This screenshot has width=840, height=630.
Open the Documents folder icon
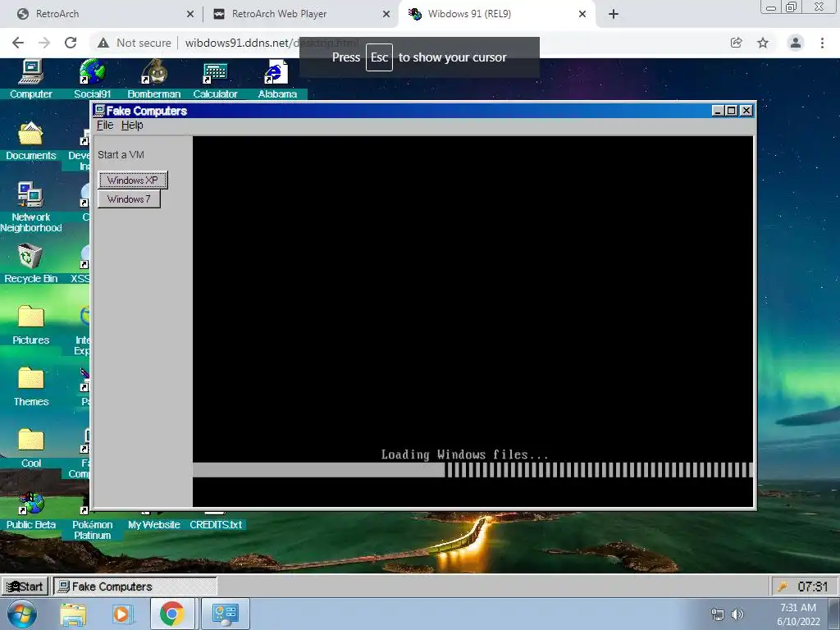click(x=30, y=134)
